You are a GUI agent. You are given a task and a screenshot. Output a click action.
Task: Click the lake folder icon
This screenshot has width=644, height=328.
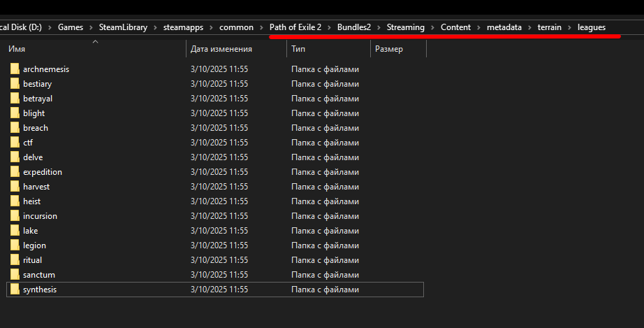tap(15, 231)
